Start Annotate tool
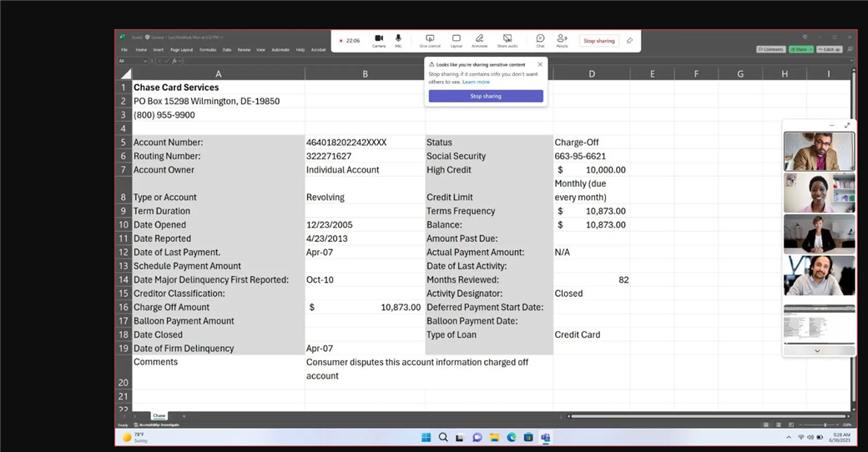 tap(479, 40)
